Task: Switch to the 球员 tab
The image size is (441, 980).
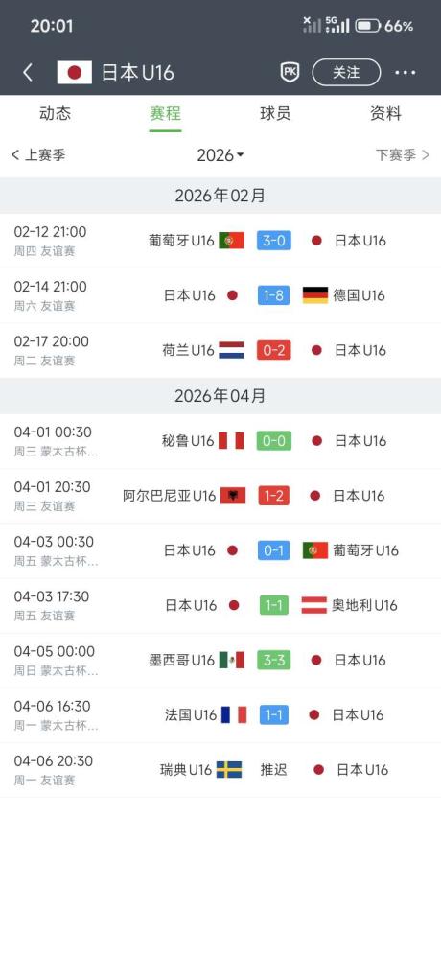Action: pyautogui.click(x=275, y=113)
